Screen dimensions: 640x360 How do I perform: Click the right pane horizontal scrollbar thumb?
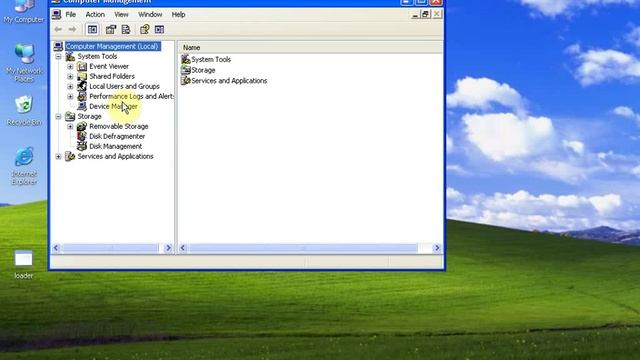[x=304, y=248]
